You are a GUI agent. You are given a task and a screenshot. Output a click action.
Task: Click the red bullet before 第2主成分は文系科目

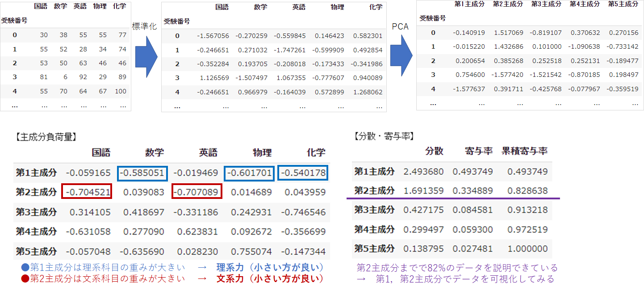click(25, 279)
